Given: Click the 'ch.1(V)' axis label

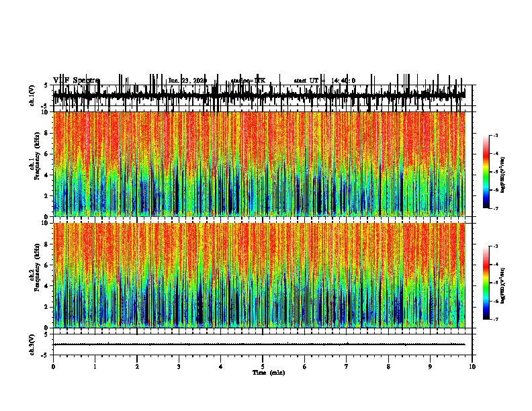Looking at the screenshot, I should point(32,95).
